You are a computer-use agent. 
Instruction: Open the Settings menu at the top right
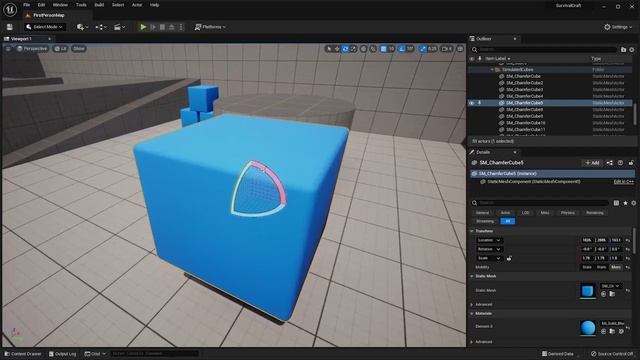click(x=618, y=27)
